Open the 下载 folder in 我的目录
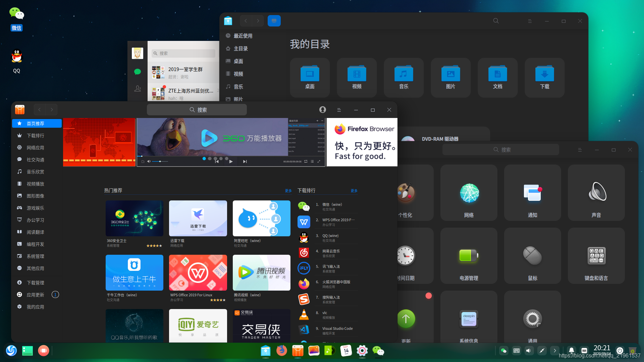This screenshot has height=362, width=644. tap(544, 77)
